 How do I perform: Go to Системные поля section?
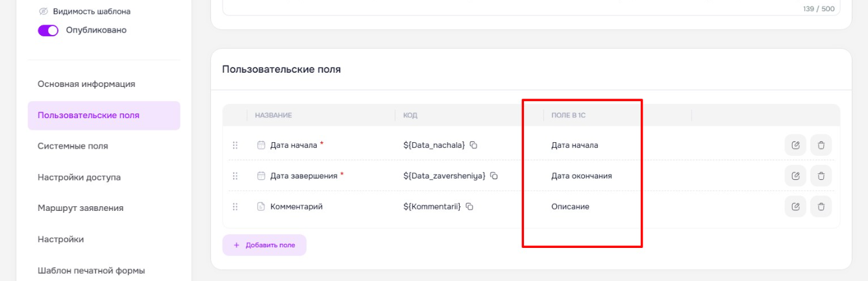[73, 146]
